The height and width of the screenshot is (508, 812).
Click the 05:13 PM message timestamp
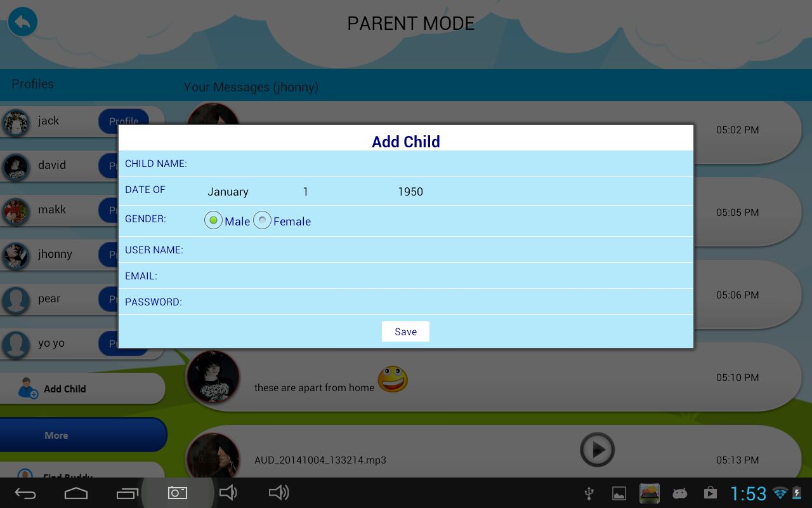click(737, 460)
